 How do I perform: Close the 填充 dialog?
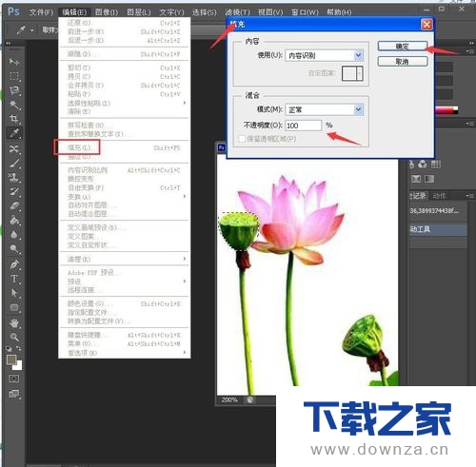[426, 25]
